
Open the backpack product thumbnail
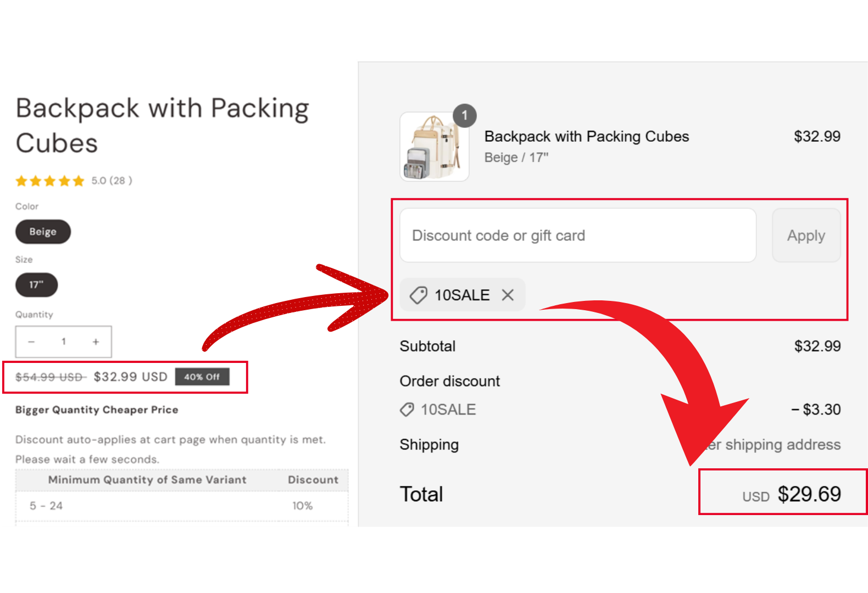click(x=434, y=147)
